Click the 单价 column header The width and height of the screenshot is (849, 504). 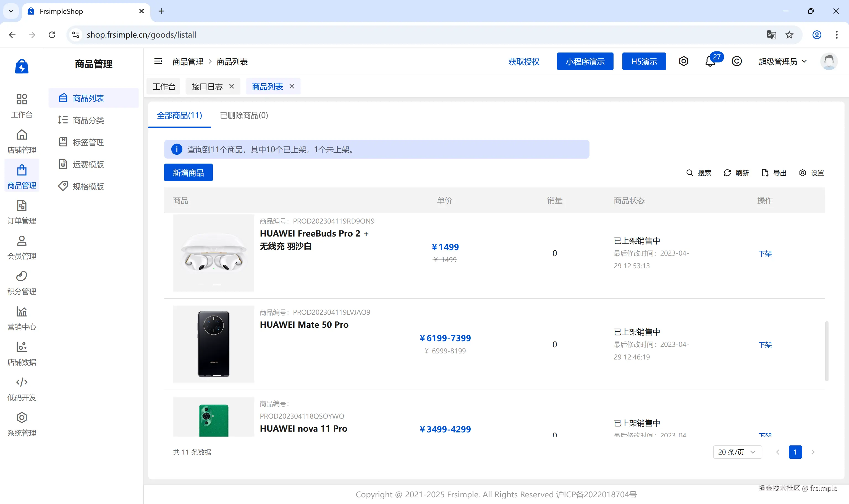444,200
